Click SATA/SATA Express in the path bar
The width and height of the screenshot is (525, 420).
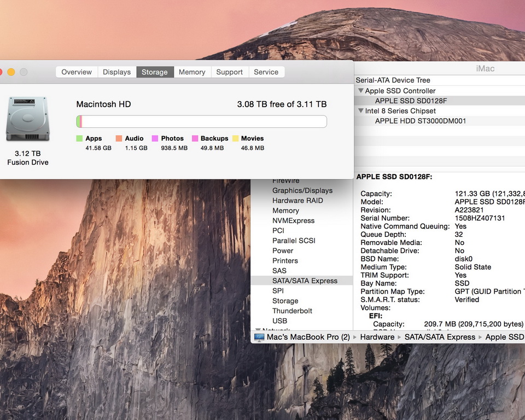(440, 337)
